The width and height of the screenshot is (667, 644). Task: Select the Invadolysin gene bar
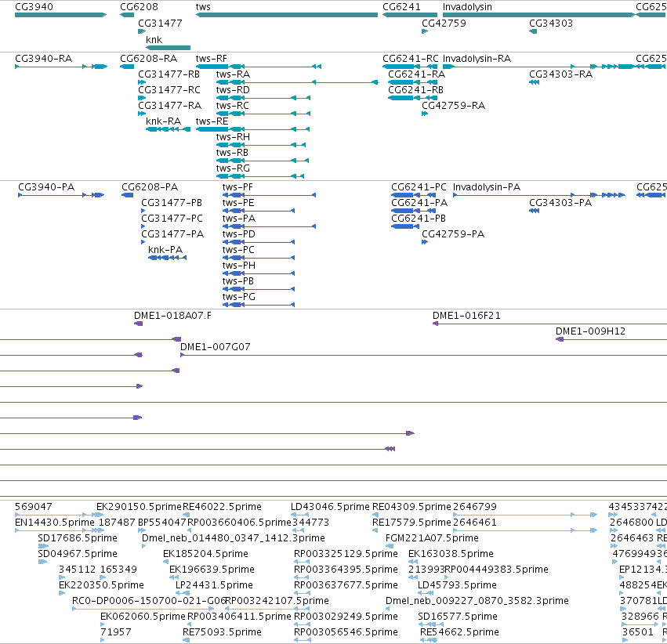(x=539, y=15)
